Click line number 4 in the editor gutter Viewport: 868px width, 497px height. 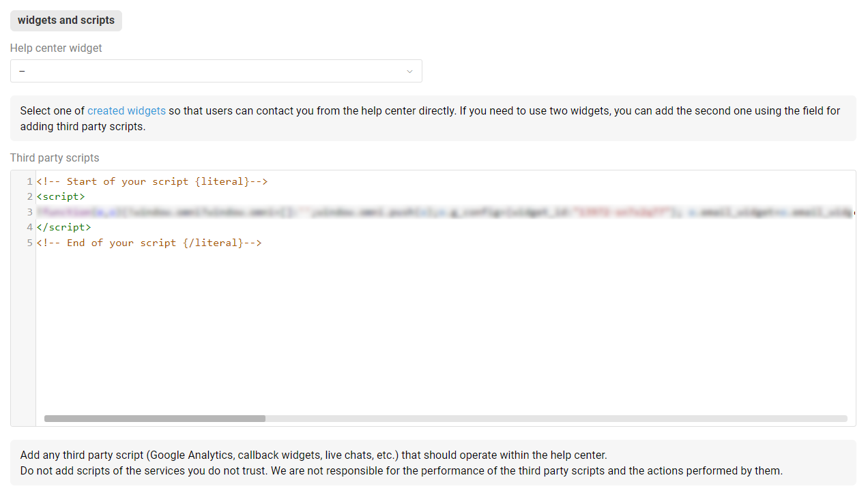click(x=29, y=227)
